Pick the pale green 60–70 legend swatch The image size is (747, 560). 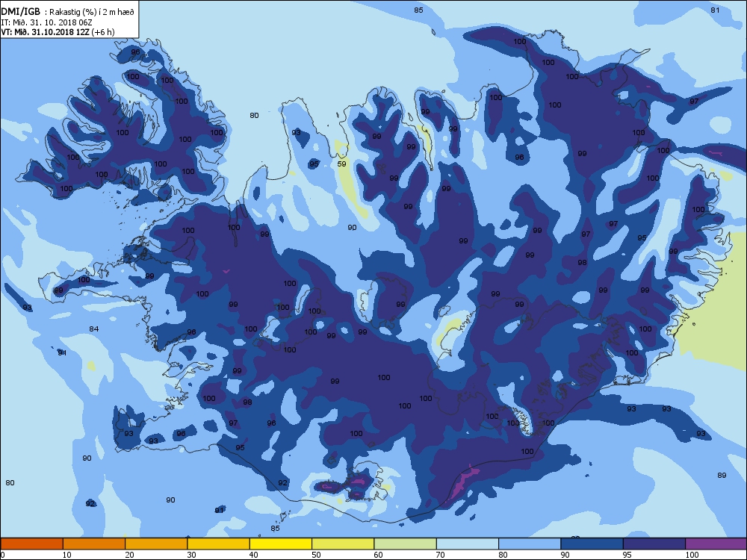point(406,544)
